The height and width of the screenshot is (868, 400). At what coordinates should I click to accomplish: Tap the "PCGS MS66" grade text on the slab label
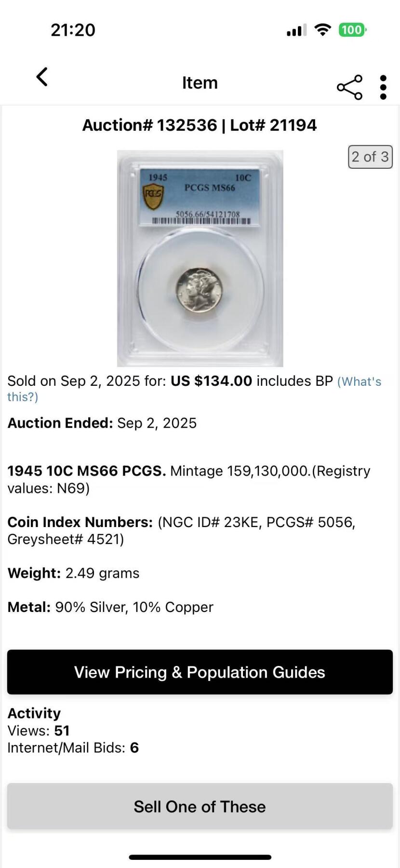pos(210,188)
